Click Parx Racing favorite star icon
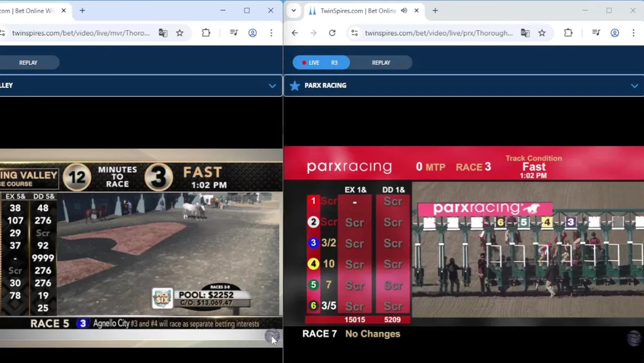This screenshot has height=363, width=644. tap(295, 86)
